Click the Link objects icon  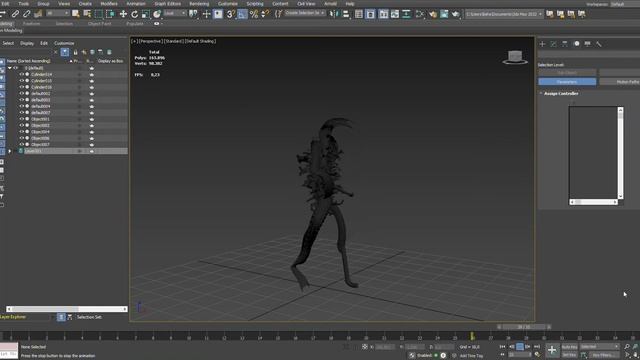(15, 14)
